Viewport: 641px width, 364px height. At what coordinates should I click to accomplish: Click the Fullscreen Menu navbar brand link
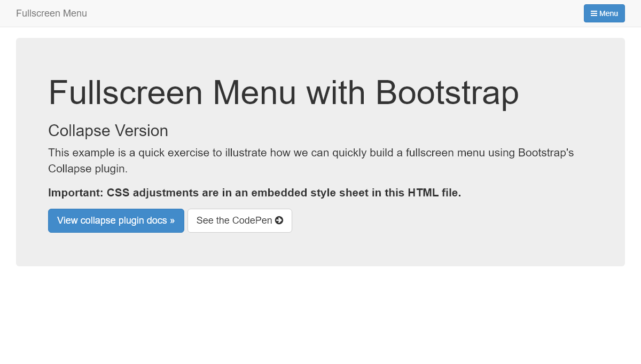tap(51, 13)
